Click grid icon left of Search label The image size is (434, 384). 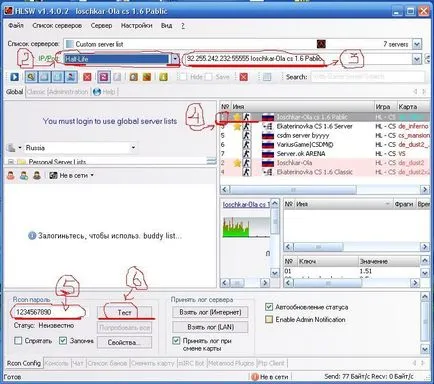click(x=267, y=77)
